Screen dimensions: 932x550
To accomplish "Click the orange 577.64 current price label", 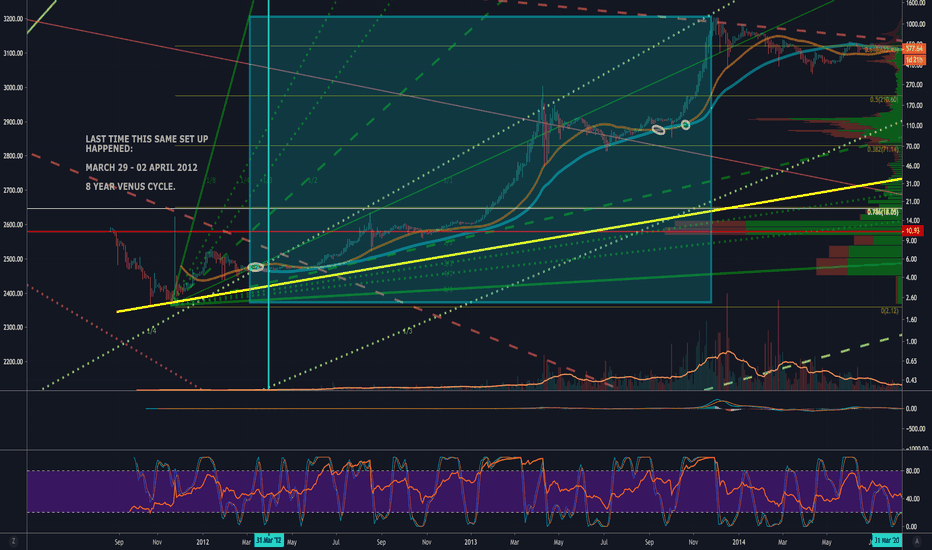I will pos(914,49).
